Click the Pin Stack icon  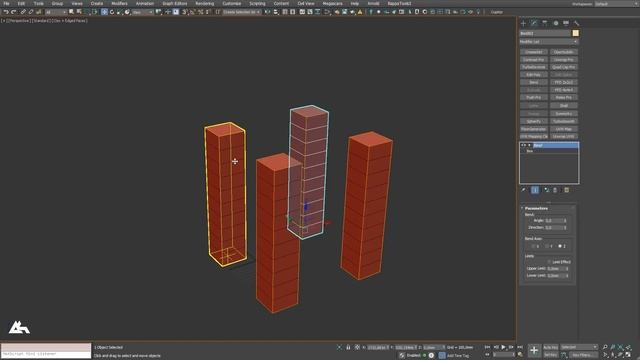click(524, 190)
